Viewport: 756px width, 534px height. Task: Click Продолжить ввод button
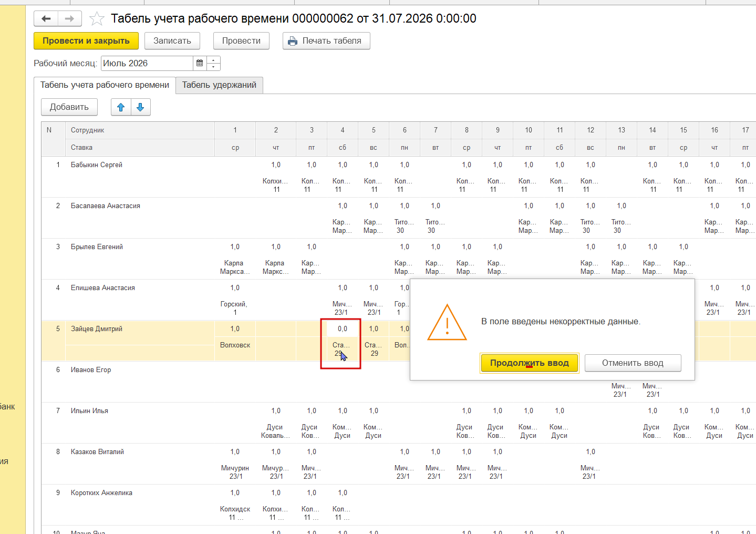tap(530, 363)
